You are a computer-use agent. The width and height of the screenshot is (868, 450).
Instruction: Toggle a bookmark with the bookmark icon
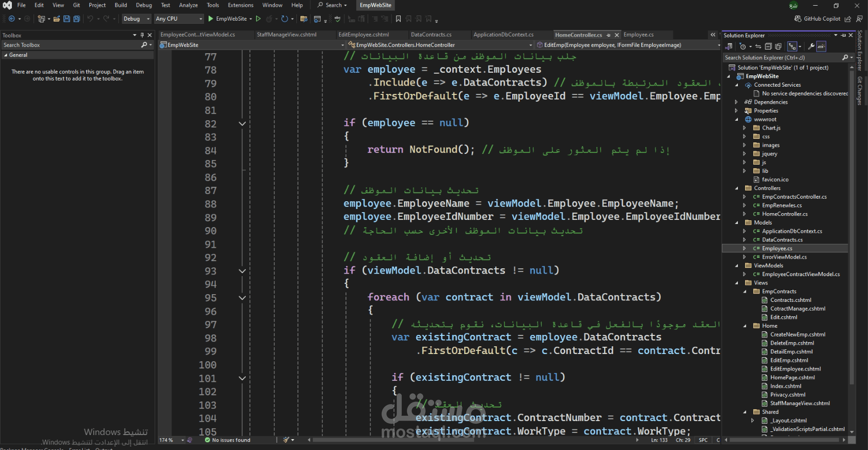pos(398,19)
